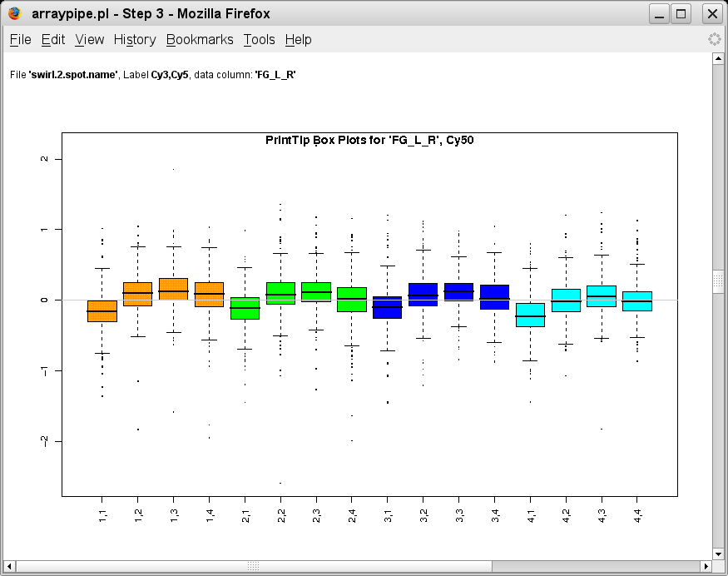Click the y-axis tick label '-1'
This screenshot has height=576, width=728.
coord(44,370)
